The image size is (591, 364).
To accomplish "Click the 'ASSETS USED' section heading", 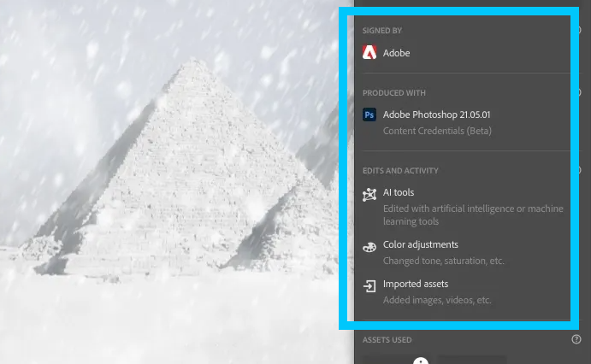I will [x=387, y=340].
